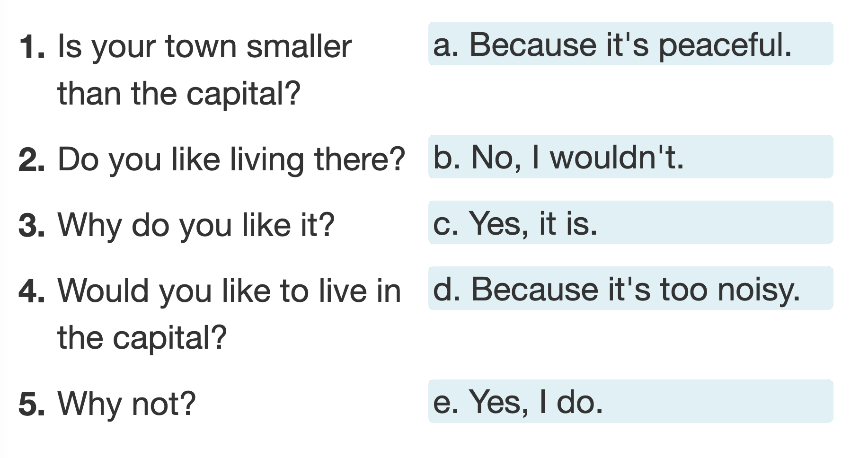Click the bold number 5 label
The height and width of the screenshot is (458, 868).
point(32,405)
